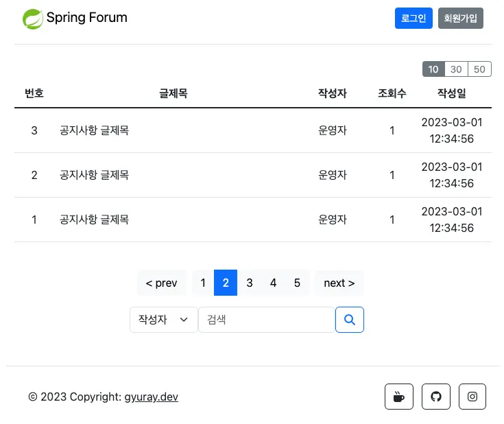Viewport: 504px width, 424px height.
Task: Switch page size to 30
Action: (x=456, y=69)
